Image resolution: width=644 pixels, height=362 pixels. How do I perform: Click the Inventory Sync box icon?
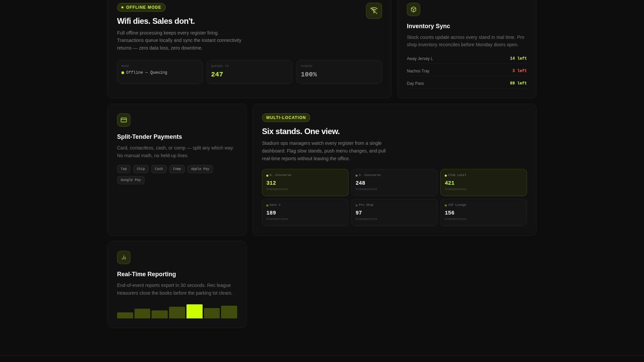[413, 9]
